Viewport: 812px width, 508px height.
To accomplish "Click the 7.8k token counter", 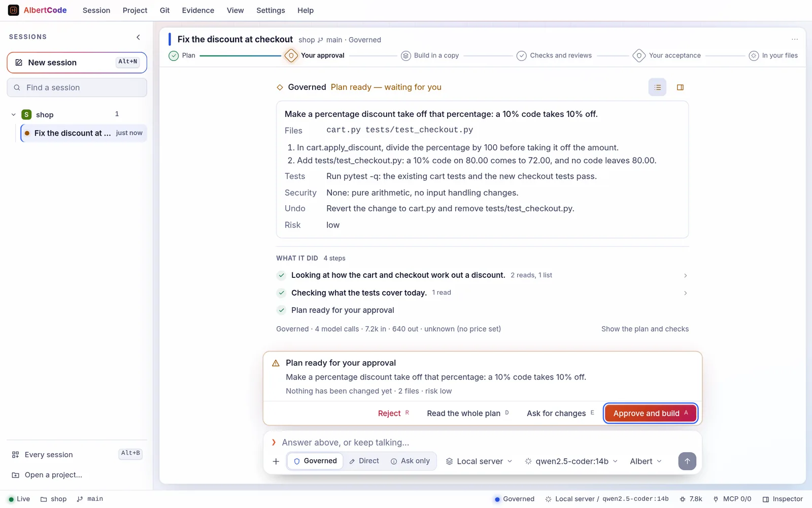I will coord(691,499).
